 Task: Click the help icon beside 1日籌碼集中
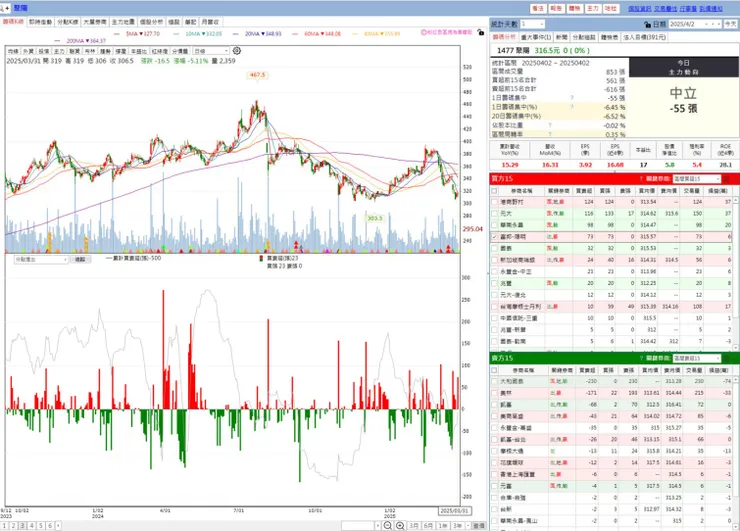click(572, 98)
